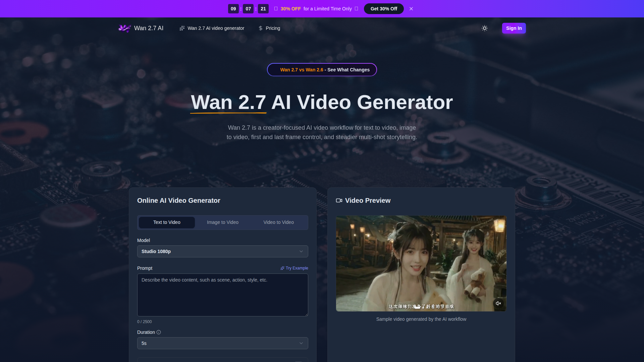Click inside the Prompt text area
This screenshot has height=362, width=644.
[222, 295]
